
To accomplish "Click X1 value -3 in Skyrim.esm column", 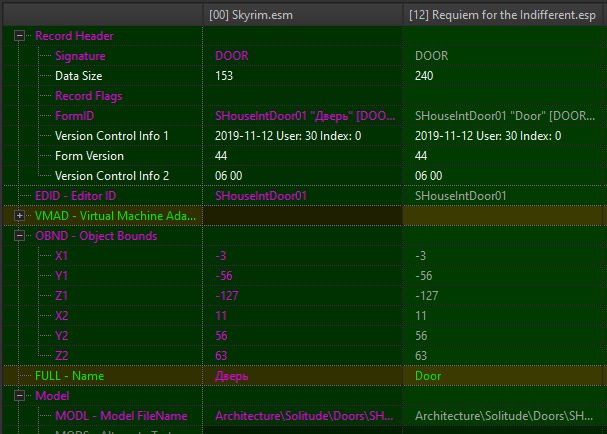I will 221,256.
